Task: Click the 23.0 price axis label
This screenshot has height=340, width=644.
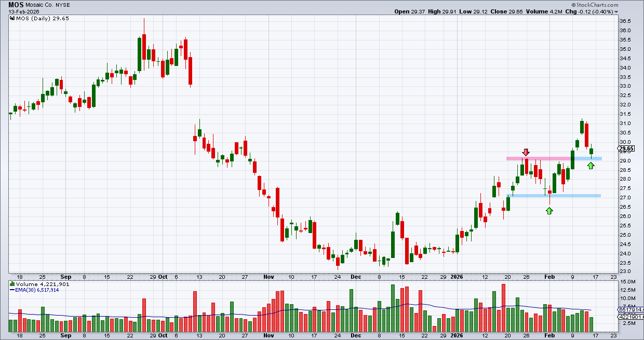Action: click(x=625, y=272)
